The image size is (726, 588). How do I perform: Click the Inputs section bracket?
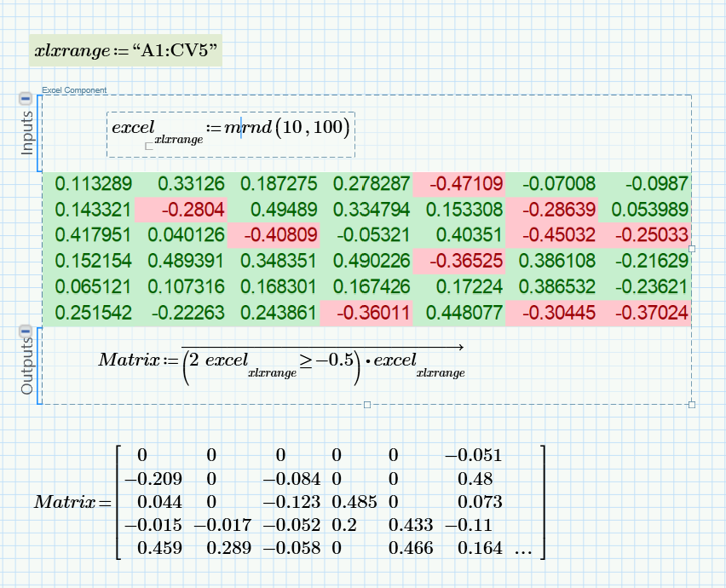click(37, 128)
